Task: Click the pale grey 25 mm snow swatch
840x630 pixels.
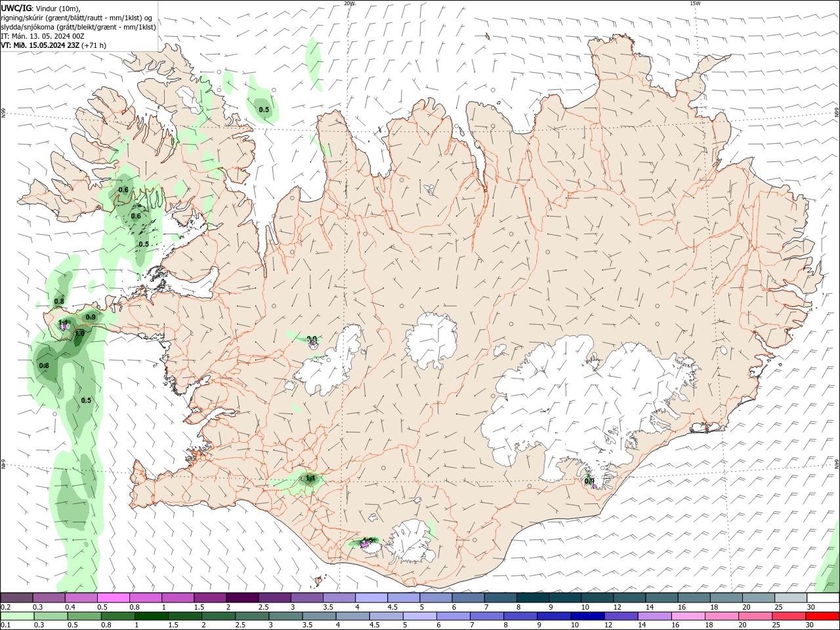Action: (791, 598)
